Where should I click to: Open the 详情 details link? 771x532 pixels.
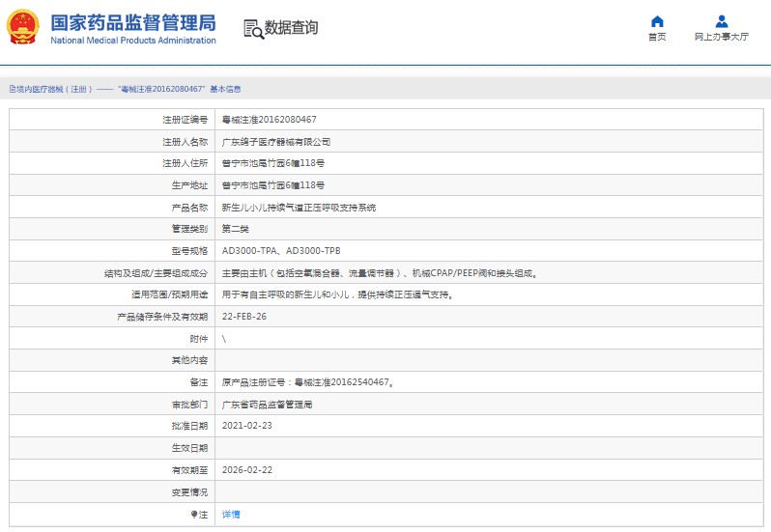pos(231,515)
